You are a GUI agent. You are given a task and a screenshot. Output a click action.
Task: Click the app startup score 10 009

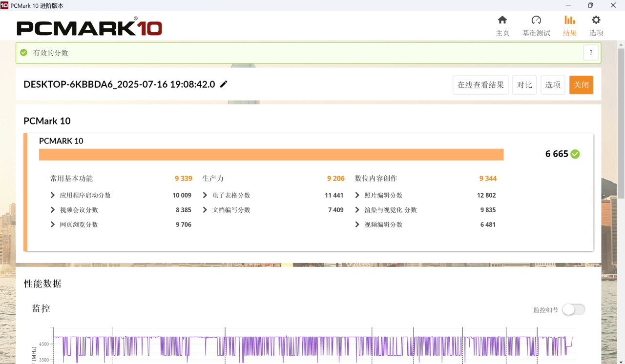(x=182, y=195)
